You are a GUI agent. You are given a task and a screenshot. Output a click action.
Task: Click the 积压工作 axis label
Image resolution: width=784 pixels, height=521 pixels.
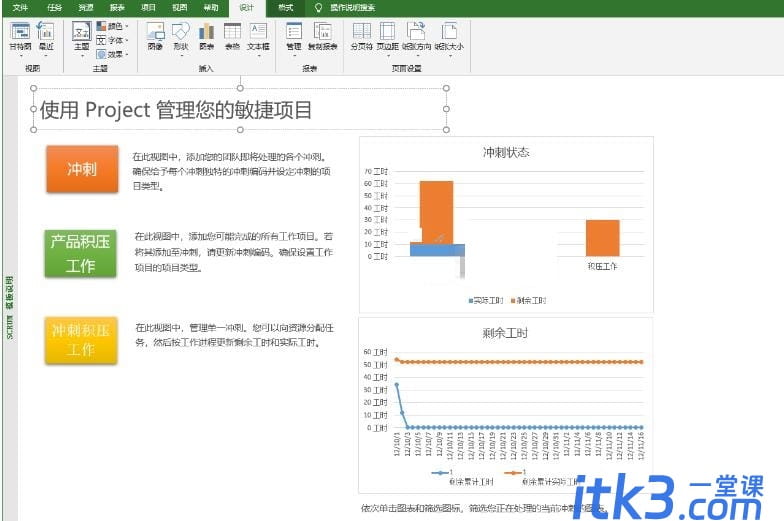tap(602, 266)
